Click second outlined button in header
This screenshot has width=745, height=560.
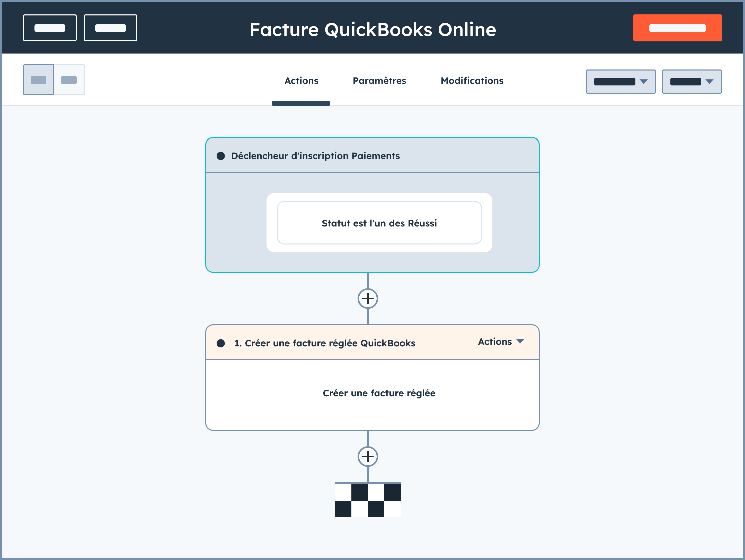pyautogui.click(x=110, y=28)
